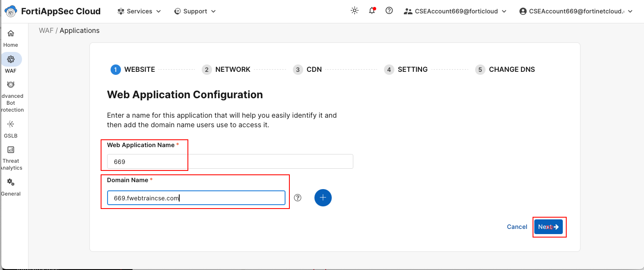The height and width of the screenshot is (270, 644).
Task: Open the GSLB sidebar icon
Action: 11,124
